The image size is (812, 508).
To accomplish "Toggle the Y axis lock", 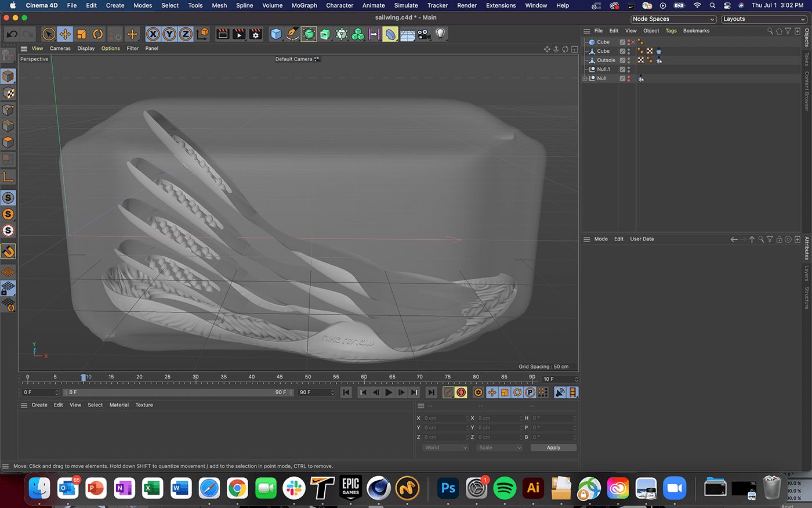I will pos(169,34).
